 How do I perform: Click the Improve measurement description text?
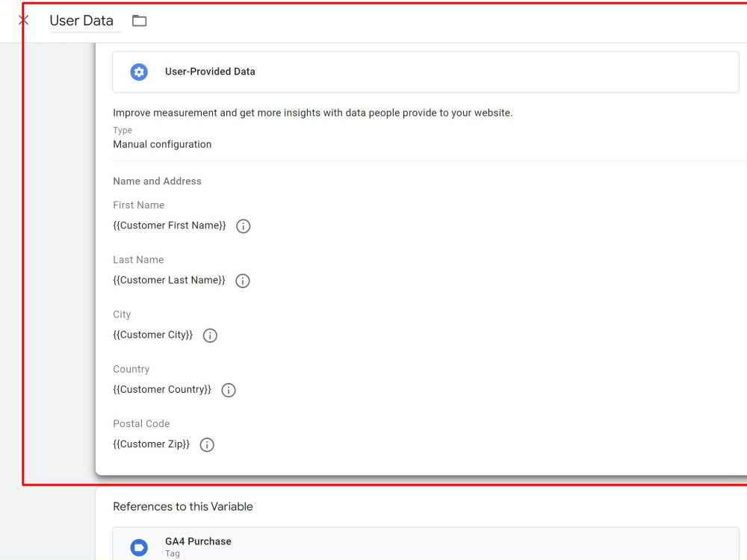(312, 113)
